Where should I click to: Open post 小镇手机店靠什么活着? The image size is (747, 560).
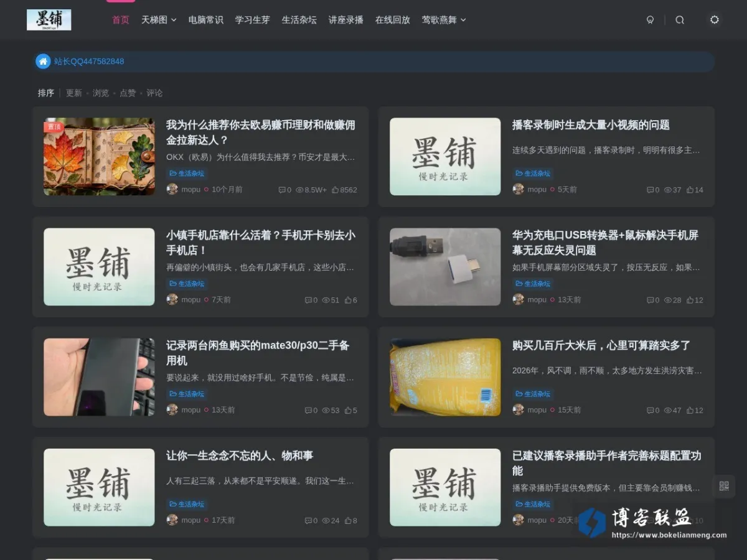coord(261,243)
